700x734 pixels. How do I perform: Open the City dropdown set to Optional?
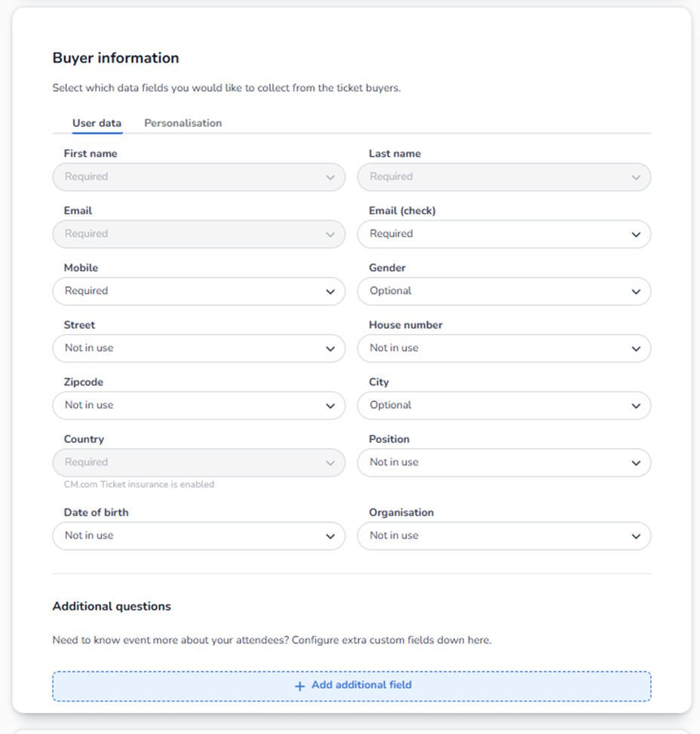[x=503, y=406]
